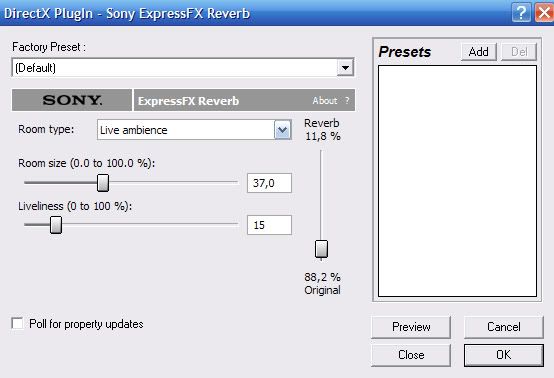Click the Room size value field 37,0
The width and height of the screenshot is (554, 378).
coord(269,183)
